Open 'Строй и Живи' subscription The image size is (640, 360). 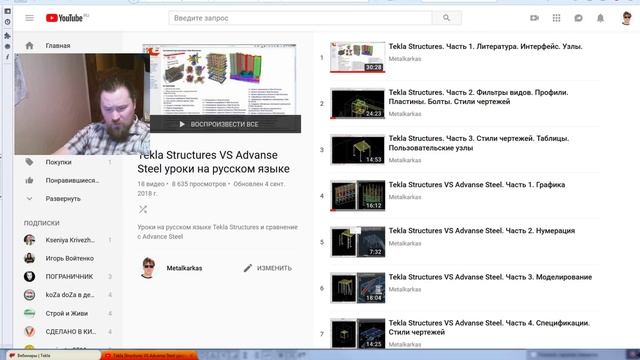(67, 313)
